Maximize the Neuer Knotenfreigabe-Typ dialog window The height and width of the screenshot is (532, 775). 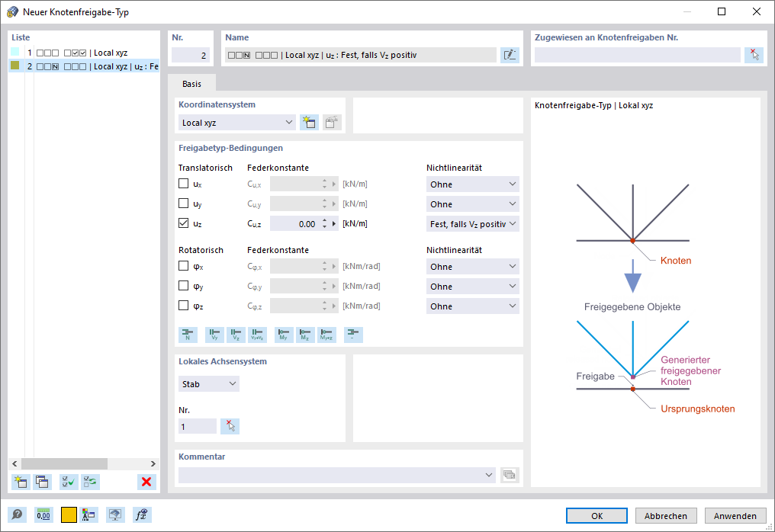722,11
